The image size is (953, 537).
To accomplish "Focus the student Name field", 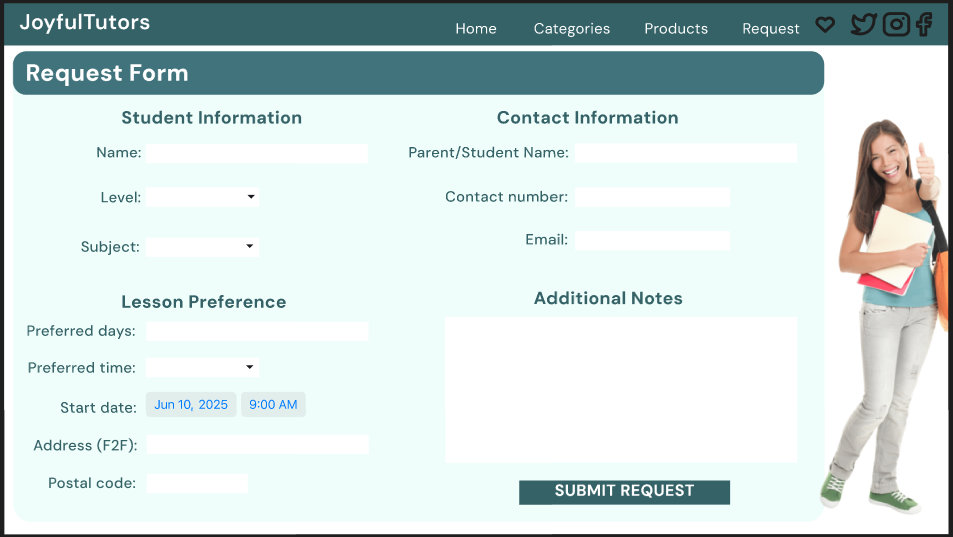I will [257, 154].
